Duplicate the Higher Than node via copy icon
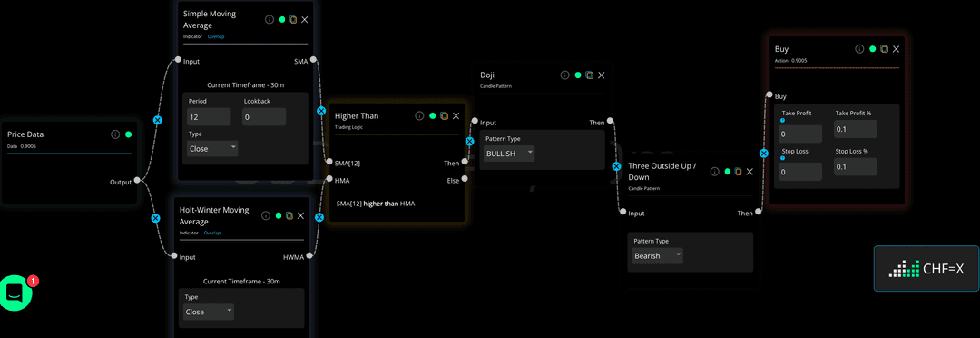The height and width of the screenshot is (338, 980). point(444,115)
